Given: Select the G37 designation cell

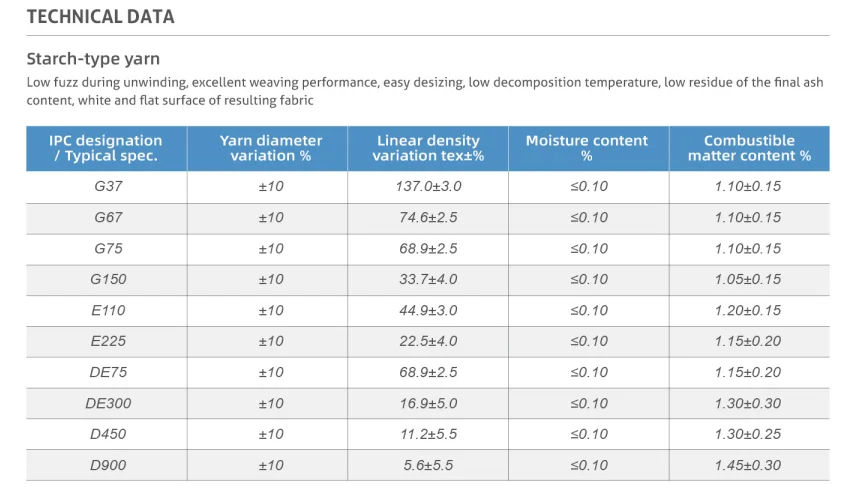Looking at the screenshot, I should [108, 186].
